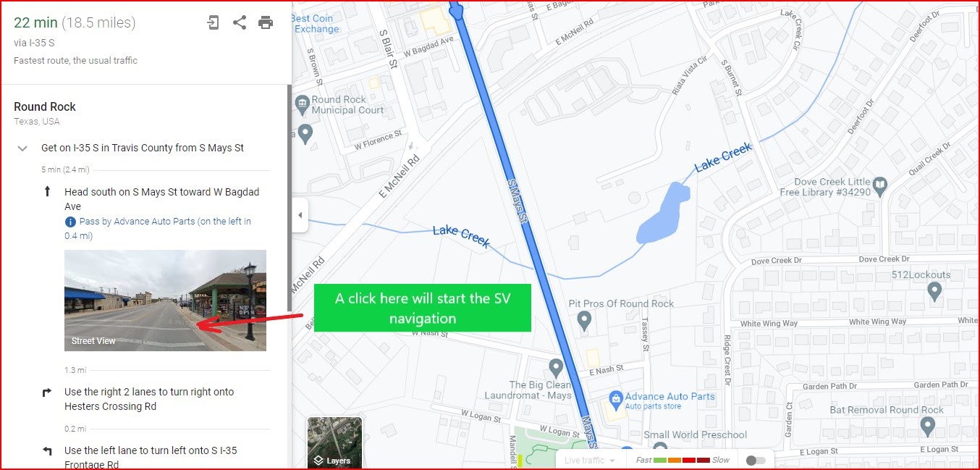Click The Big Clean Laundromat pin
The height and width of the screenshot is (470, 980).
pos(556,368)
